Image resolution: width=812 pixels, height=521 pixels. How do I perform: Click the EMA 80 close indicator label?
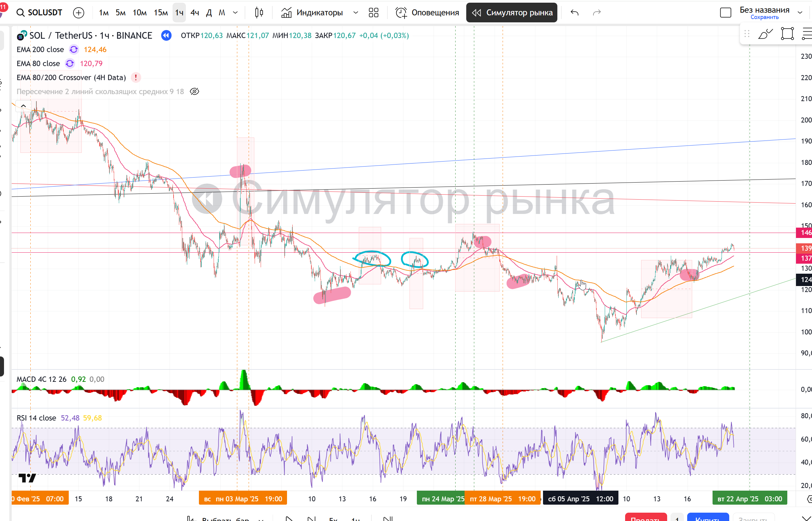[38, 63]
